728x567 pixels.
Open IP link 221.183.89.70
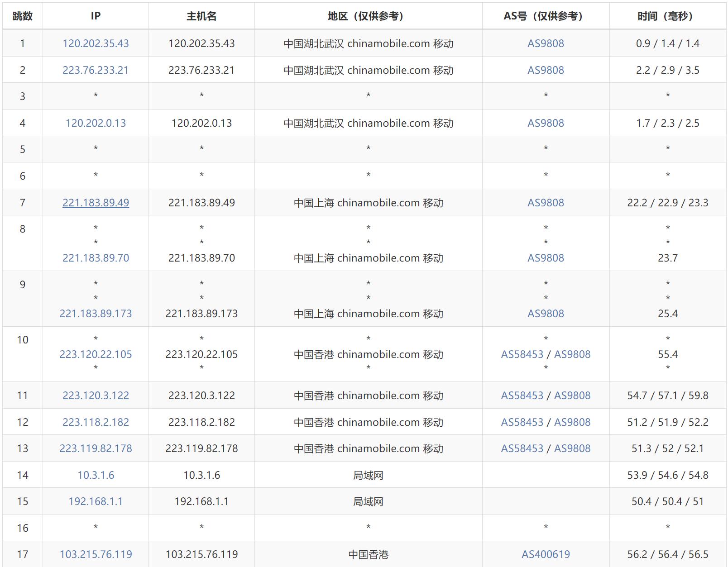point(96,258)
